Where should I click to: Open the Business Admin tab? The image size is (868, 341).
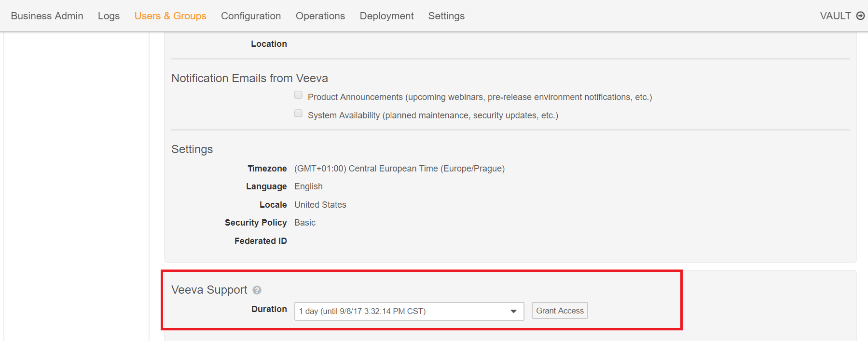click(x=47, y=16)
